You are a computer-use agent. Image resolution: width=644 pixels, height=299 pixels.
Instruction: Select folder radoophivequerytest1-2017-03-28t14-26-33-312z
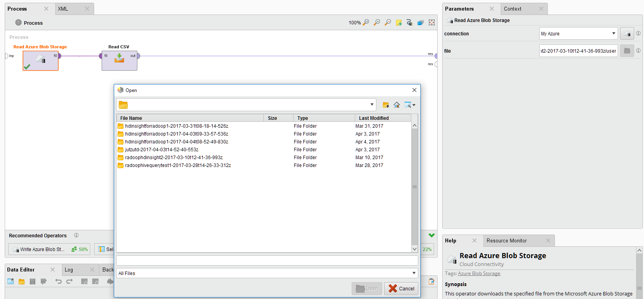pyautogui.click(x=264, y=165)
